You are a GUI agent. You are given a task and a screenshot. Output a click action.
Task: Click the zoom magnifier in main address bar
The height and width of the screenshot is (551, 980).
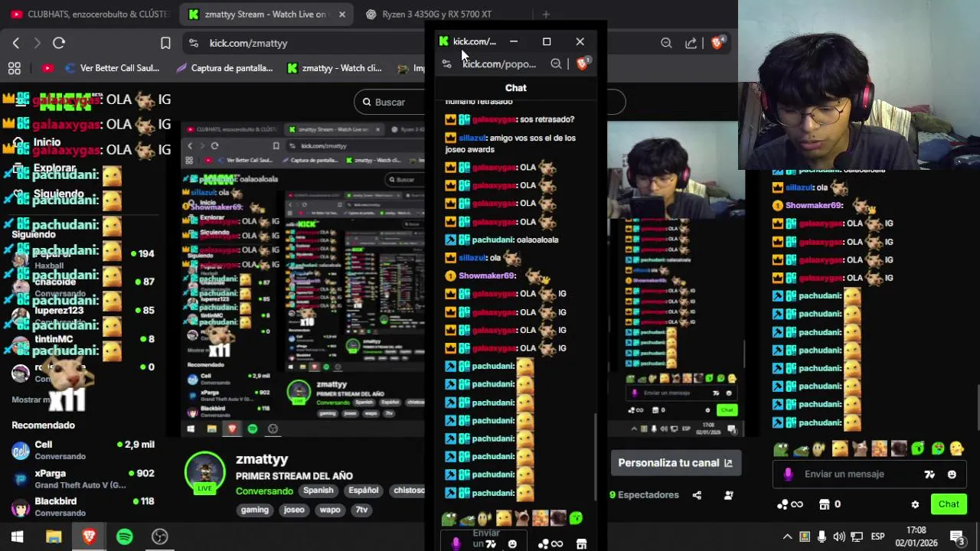(x=666, y=44)
